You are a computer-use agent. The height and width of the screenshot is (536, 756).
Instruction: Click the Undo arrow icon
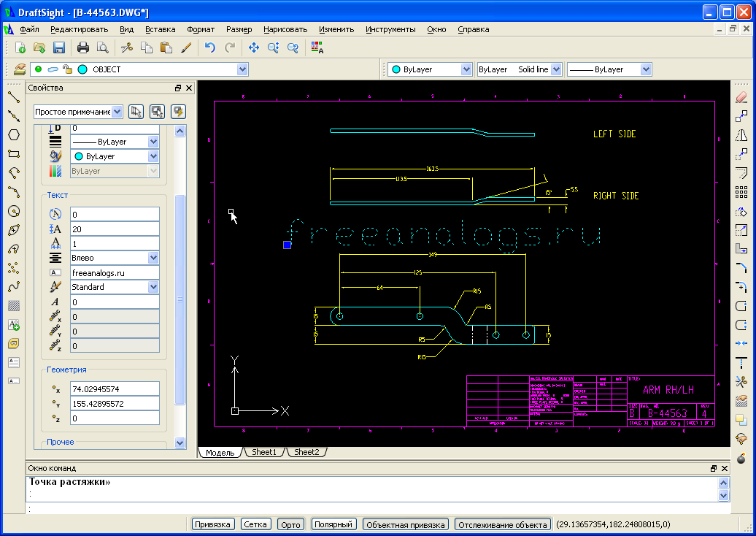coord(210,47)
